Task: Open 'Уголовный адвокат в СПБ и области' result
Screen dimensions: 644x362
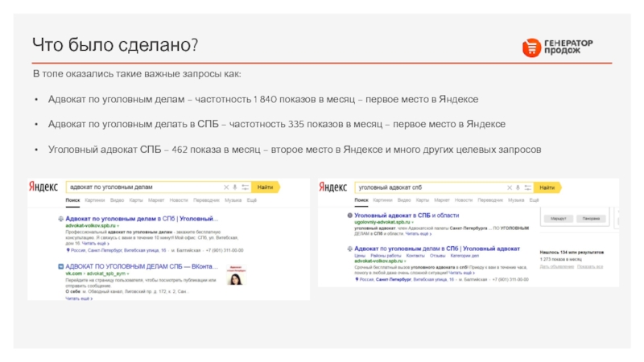Action: click(407, 216)
